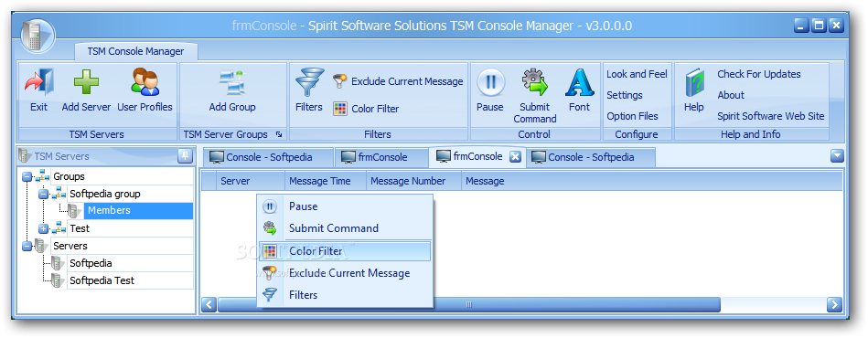
Task: Choose Submit Command in context menu
Action: coord(345,227)
